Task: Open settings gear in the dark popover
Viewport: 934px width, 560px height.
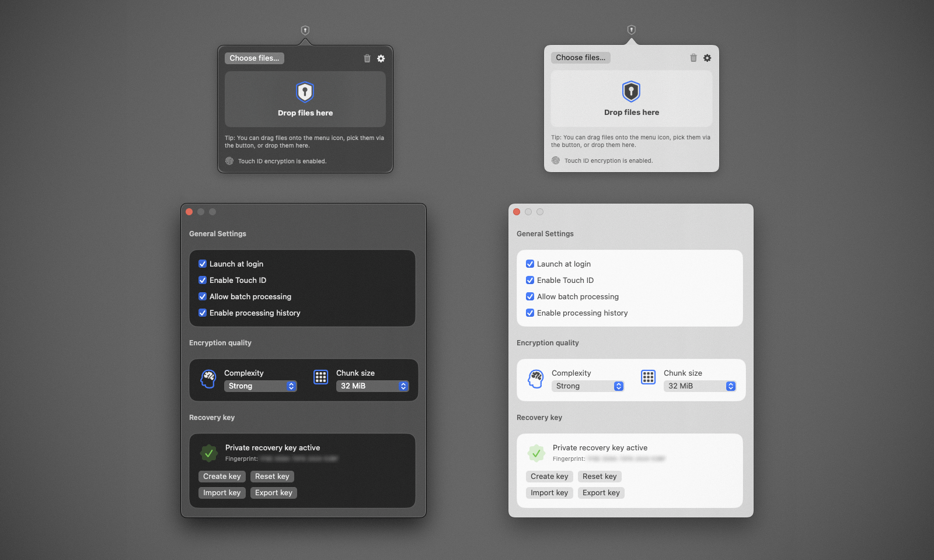Action: click(x=381, y=58)
